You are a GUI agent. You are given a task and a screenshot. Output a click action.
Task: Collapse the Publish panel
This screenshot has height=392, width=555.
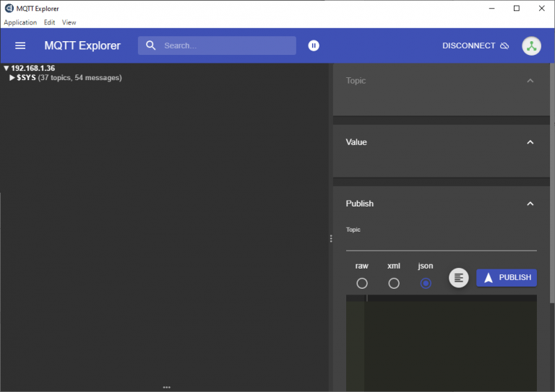coord(530,204)
